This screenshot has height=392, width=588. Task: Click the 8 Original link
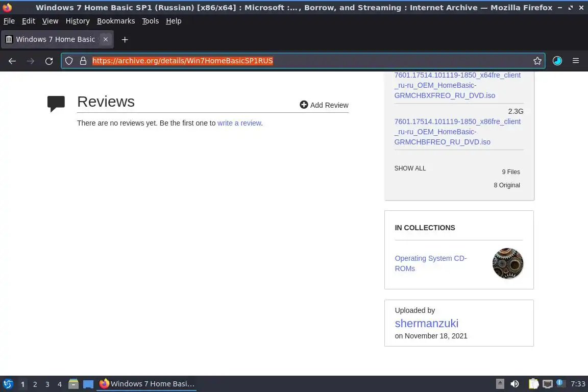point(507,185)
